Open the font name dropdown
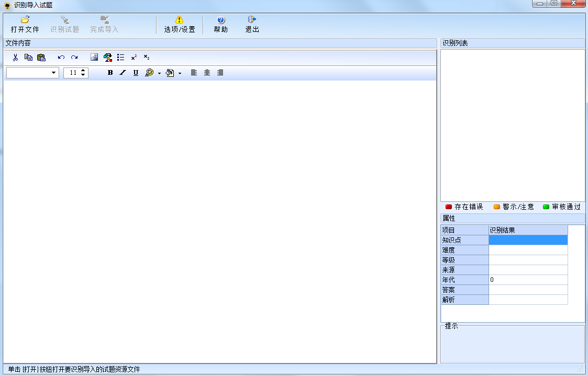This screenshot has height=376, width=588. point(54,73)
